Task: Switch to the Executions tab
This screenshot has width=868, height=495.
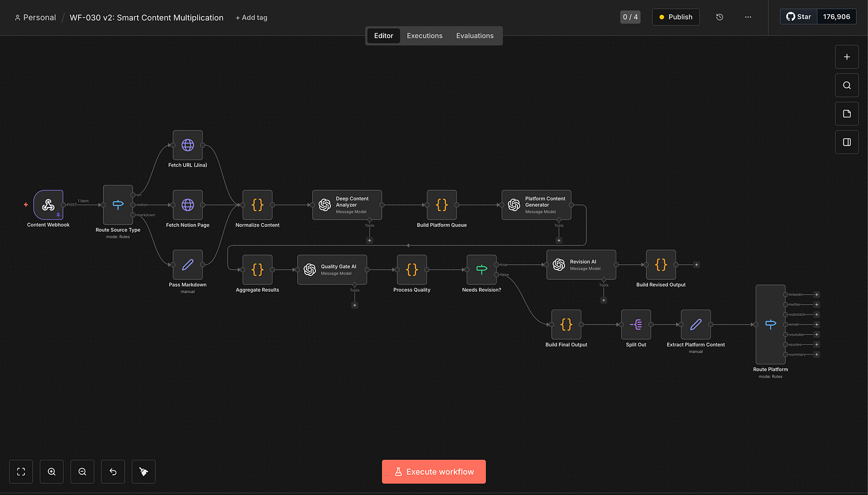Action: [x=424, y=36]
